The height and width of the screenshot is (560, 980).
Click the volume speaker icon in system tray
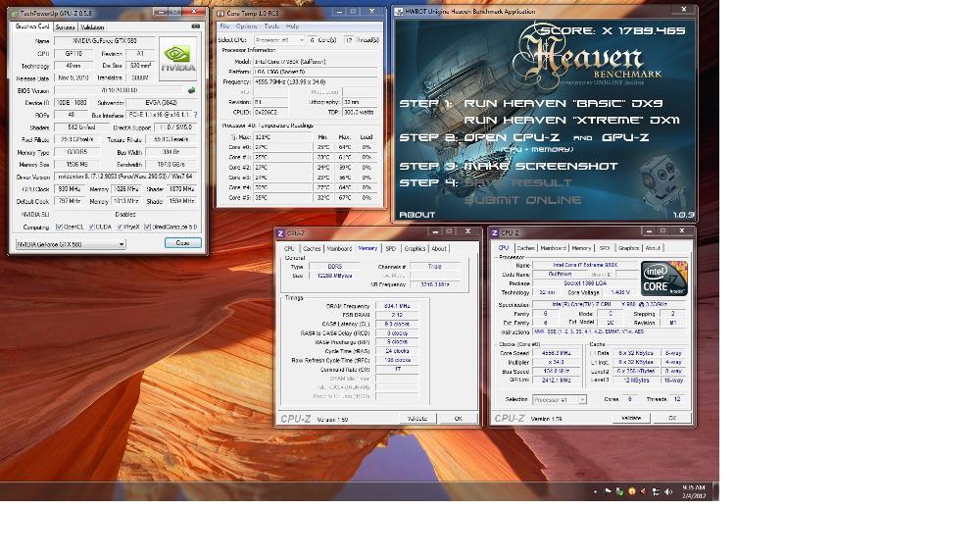[x=668, y=491]
